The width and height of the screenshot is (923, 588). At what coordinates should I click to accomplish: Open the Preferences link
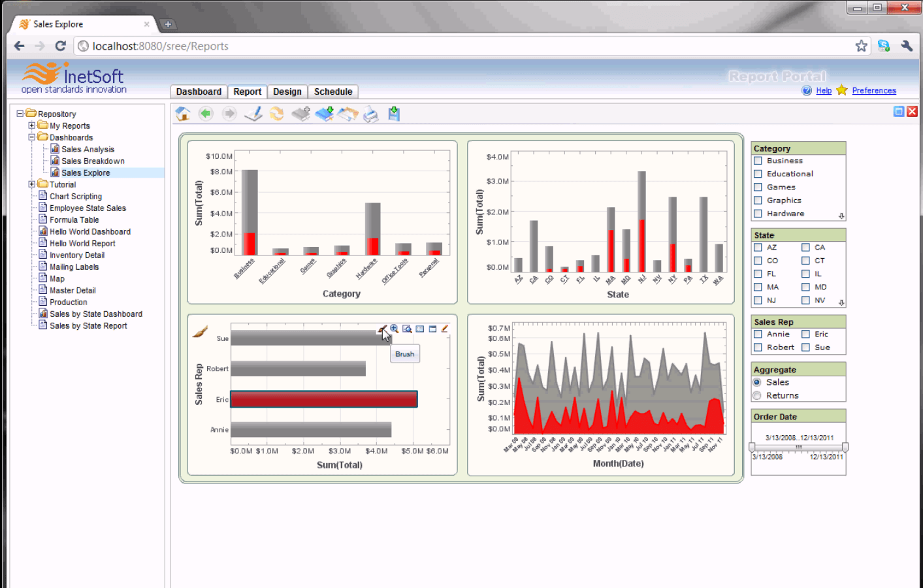tap(874, 90)
